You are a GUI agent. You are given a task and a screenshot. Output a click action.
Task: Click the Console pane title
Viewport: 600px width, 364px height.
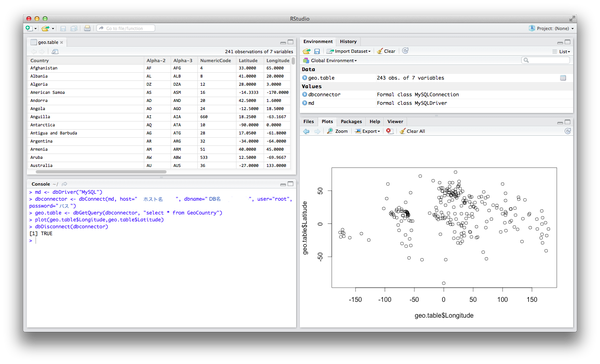(41, 184)
